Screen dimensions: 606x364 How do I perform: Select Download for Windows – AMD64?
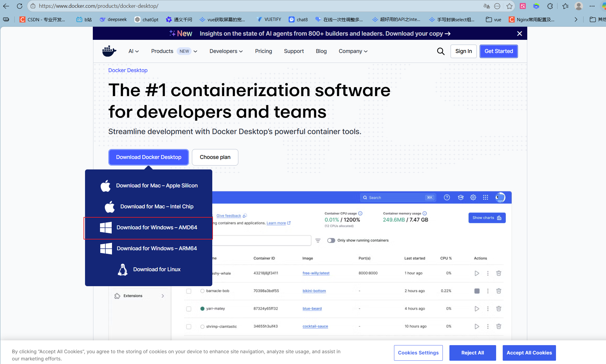(x=149, y=228)
